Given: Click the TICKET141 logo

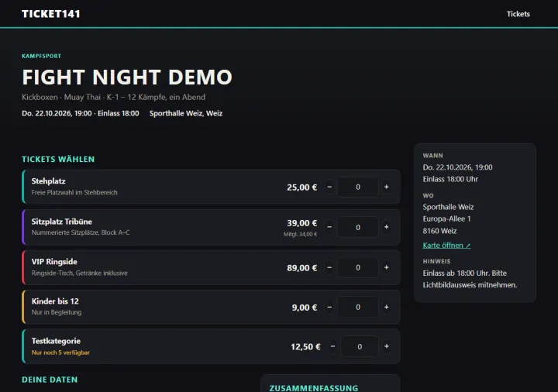Looking at the screenshot, I should click(51, 14).
